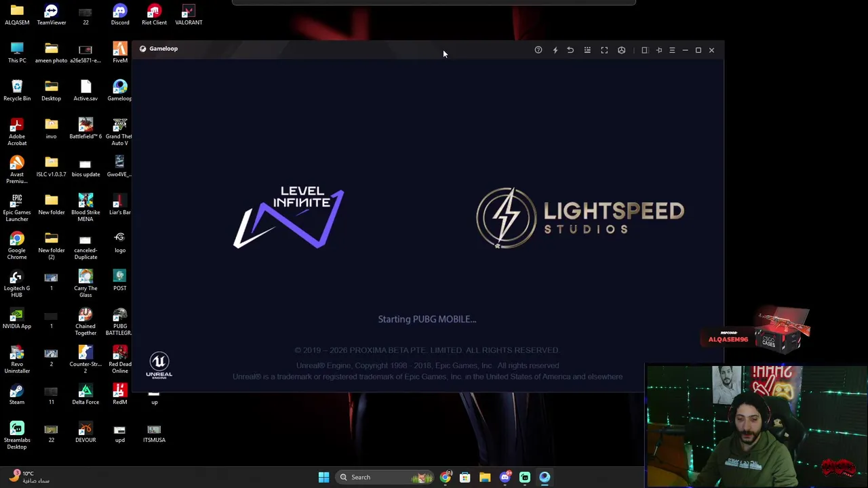Toggle the Gameloop side panel

point(645,50)
